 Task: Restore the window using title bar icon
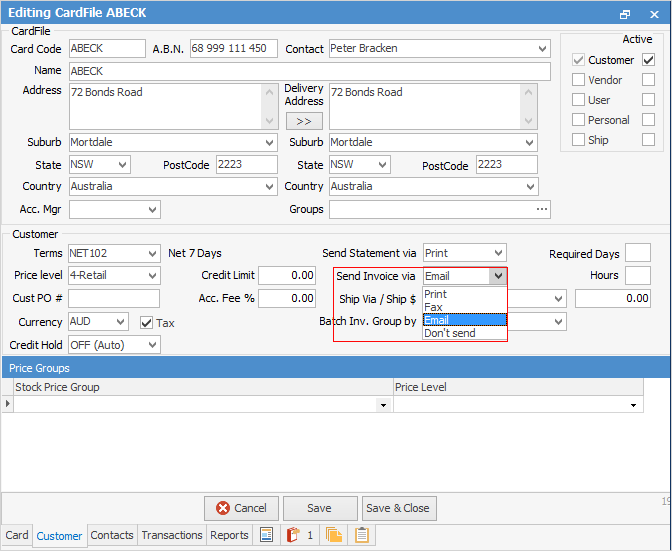tap(625, 14)
